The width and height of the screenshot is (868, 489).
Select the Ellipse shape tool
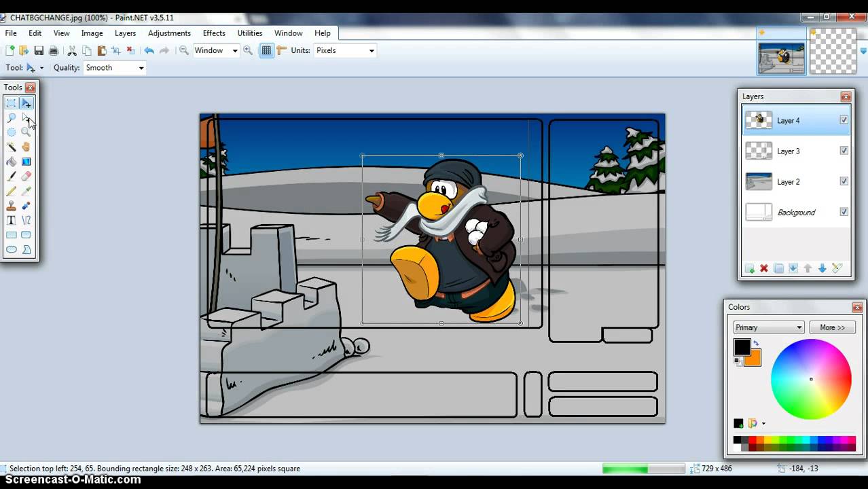12,249
